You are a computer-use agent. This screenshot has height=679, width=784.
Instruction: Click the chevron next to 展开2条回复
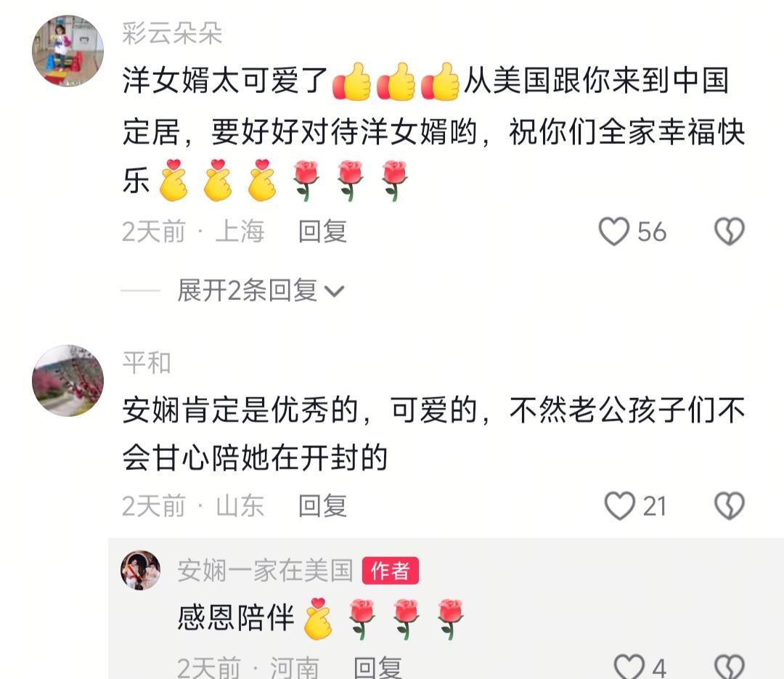point(334,291)
